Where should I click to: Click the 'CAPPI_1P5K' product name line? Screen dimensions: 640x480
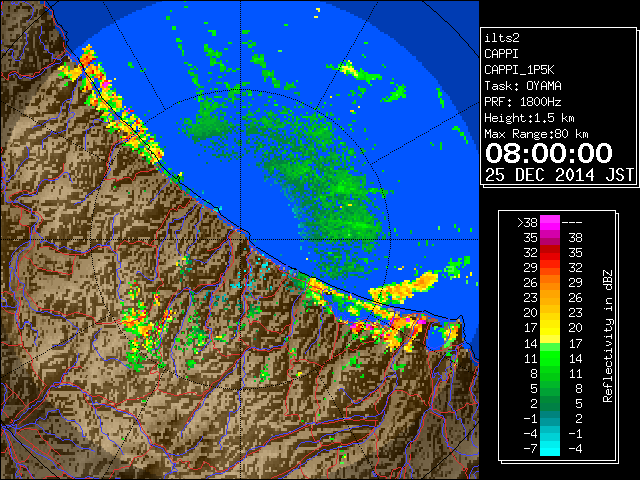[x=519, y=70]
